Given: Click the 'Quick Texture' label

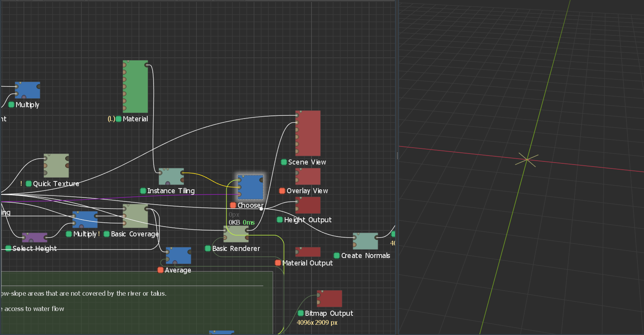Looking at the screenshot, I should (x=56, y=184).
